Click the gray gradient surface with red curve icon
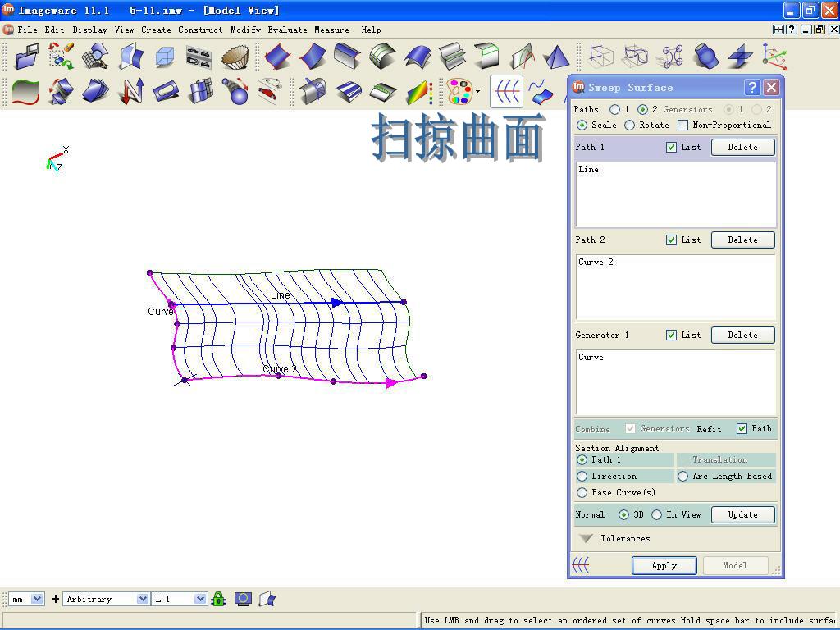Image resolution: width=840 pixels, height=630 pixels. coord(25,92)
